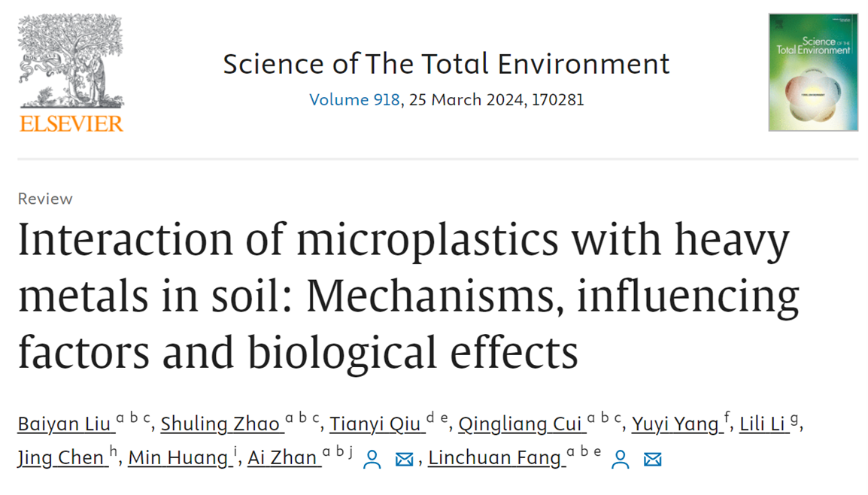Image resolution: width=868 pixels, height=495 pixels.
Task: Click the email envelope next to Linchuan Fang
Action: pos(653,459)
